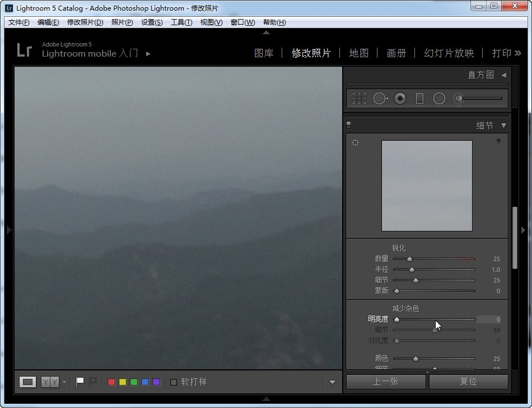The width and height of the screenshot is (532, 408).
Task: Switch to loupe view mode
Action: click(x=27, y=382)
